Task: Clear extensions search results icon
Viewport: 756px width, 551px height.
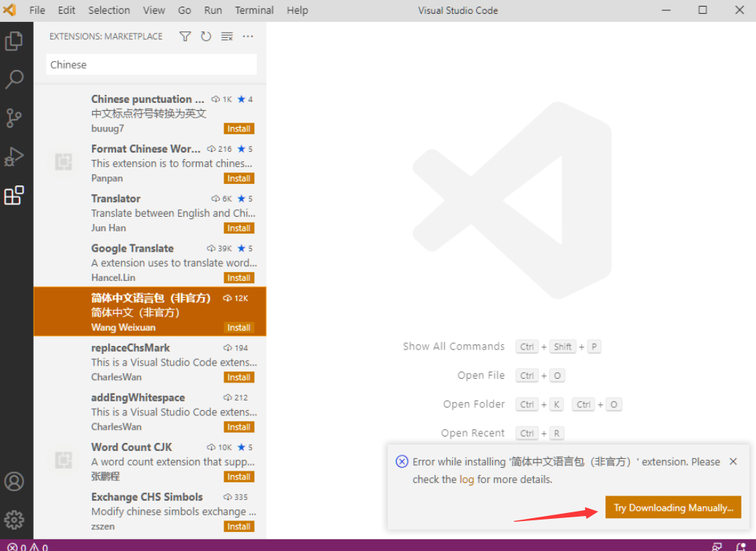Action: tap(226, 36)
